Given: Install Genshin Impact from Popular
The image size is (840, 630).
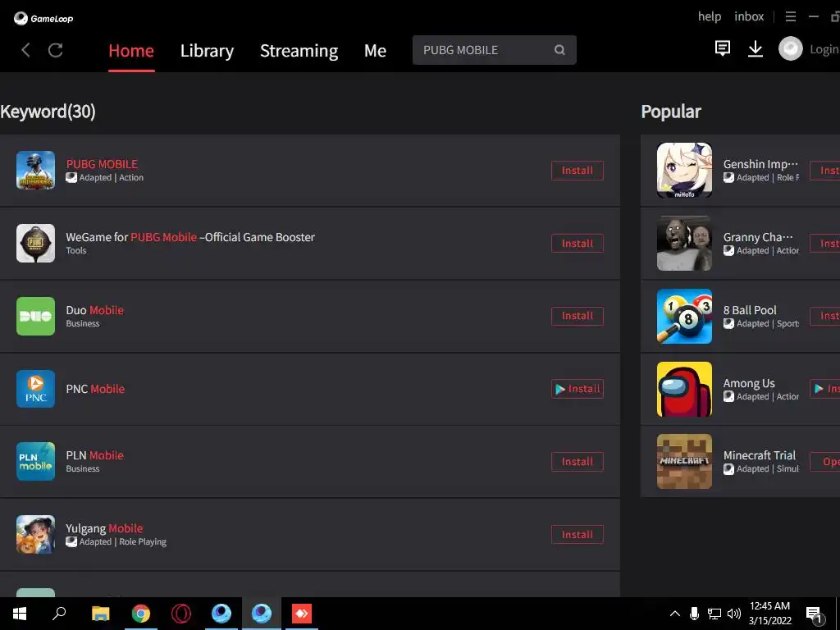Looking at the screenshot, I should [x=825, y=171].
